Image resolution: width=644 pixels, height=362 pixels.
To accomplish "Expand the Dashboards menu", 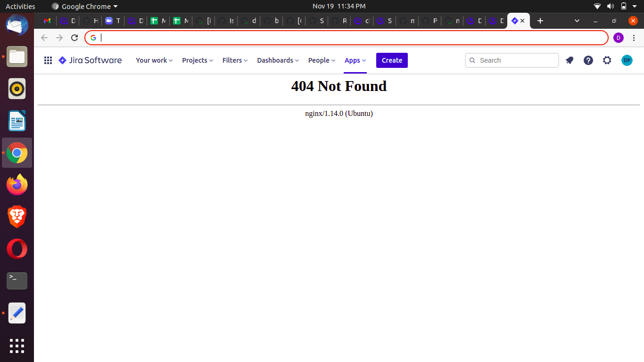I will 278,60.
